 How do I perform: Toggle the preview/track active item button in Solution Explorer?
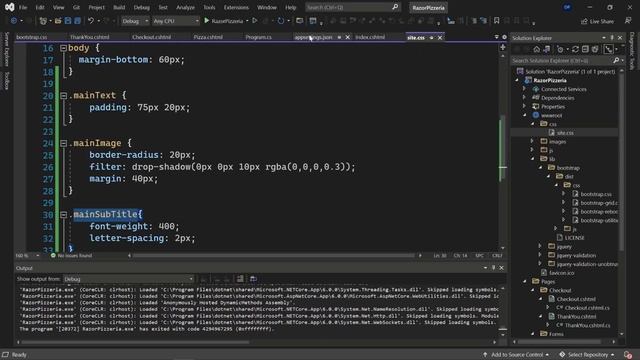point(609,49)
